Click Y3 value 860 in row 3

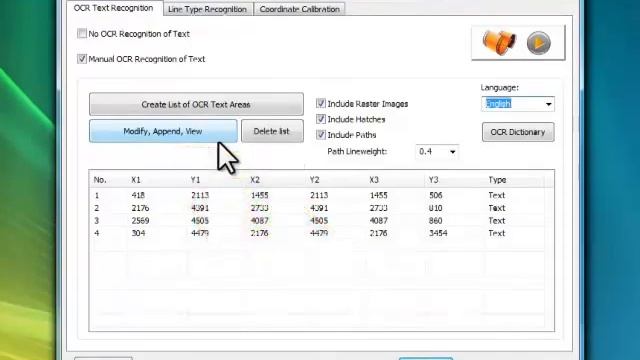coord(436,221)
